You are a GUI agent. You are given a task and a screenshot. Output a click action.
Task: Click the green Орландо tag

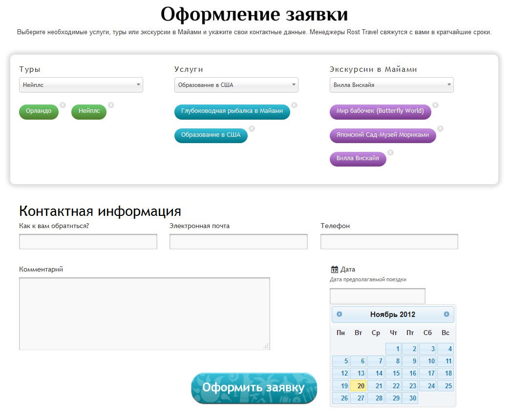point(39,111)
